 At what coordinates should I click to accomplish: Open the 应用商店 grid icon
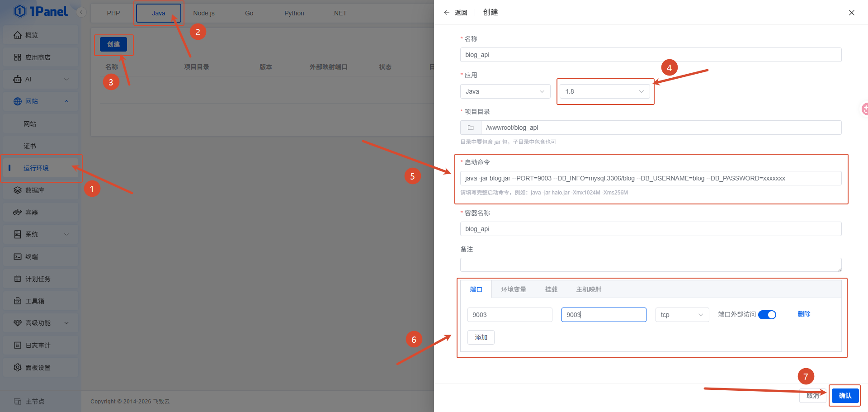pyautogui.click(x=18, y=57)
